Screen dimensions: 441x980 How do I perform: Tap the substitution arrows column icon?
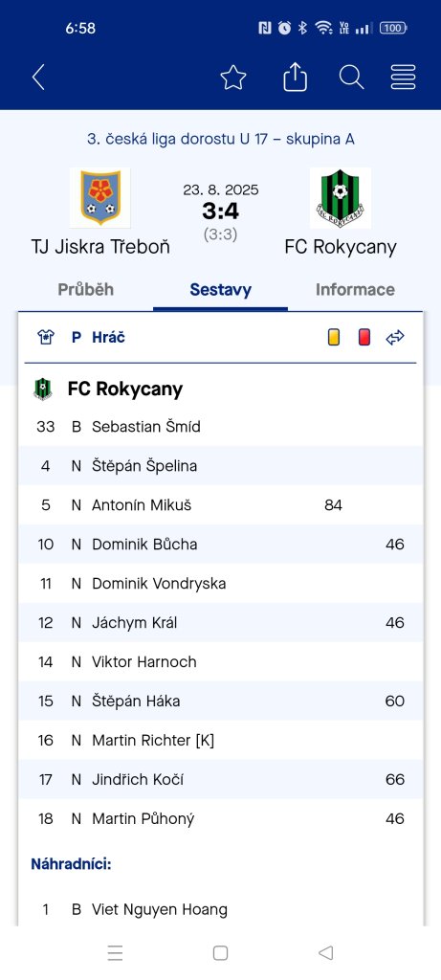[x=395, y=338]
